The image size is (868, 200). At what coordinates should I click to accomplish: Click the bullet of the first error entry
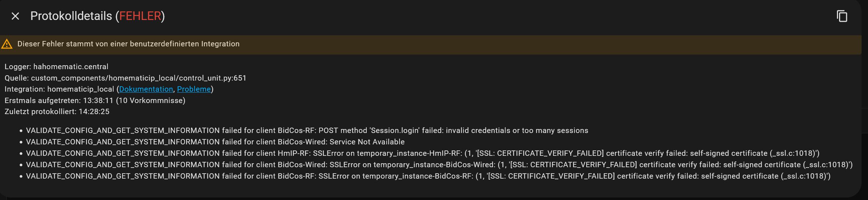click(21, 131)
